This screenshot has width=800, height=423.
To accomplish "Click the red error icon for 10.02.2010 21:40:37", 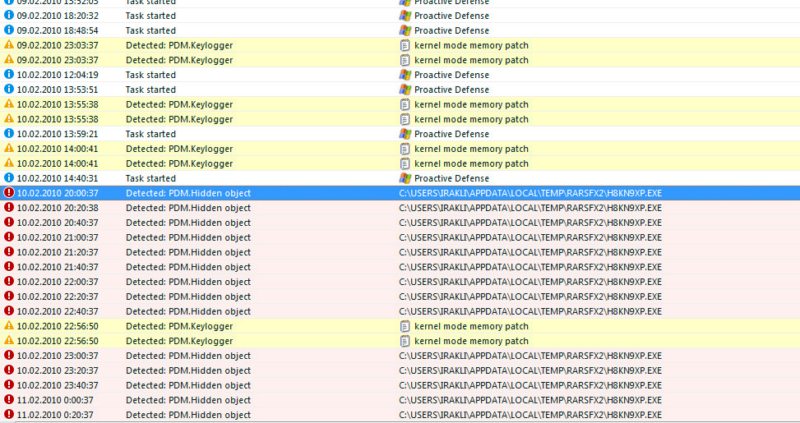I will coord(9,266).
